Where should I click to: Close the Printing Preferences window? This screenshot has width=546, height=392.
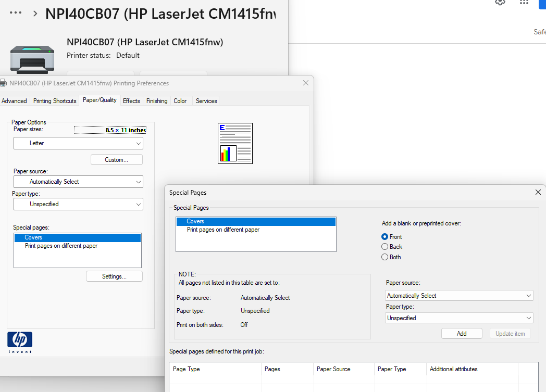[x=306, y=83]
